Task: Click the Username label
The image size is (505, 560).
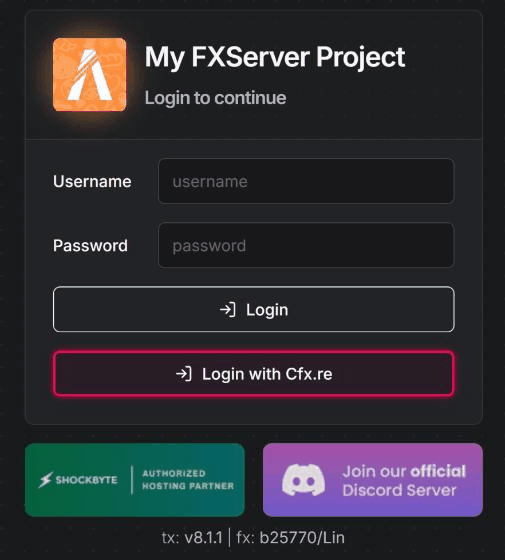Action: (92, 181)
